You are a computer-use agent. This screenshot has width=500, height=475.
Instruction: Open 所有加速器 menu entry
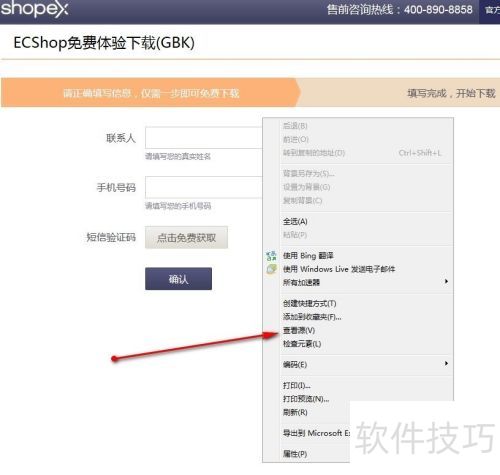click(x=301, y=283)
